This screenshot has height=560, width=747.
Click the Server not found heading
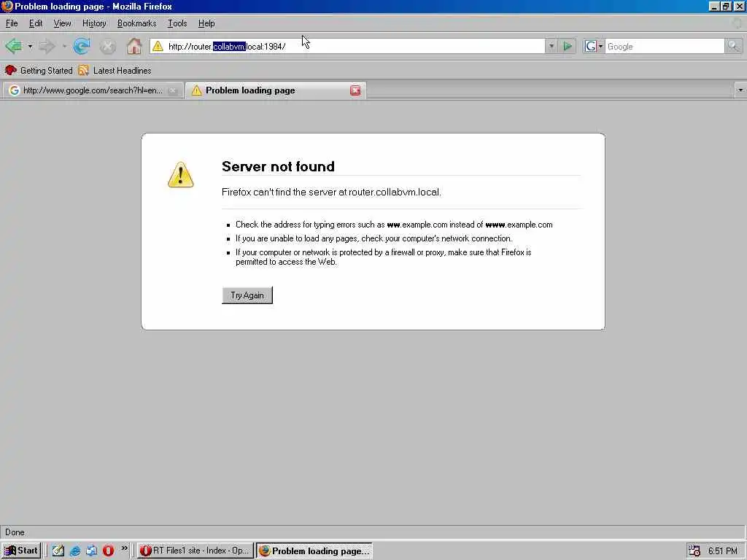278,166
